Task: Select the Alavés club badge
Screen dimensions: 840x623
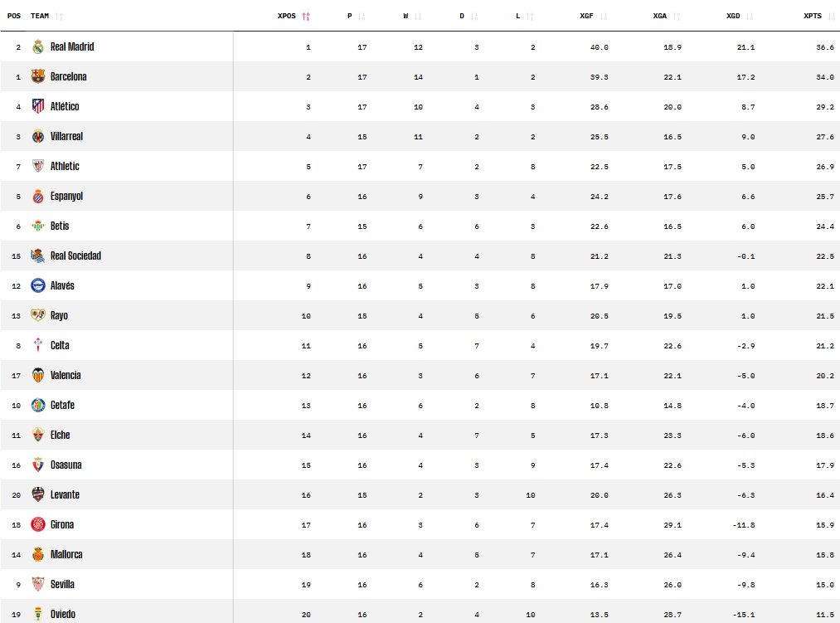Action: coord(37,285)
